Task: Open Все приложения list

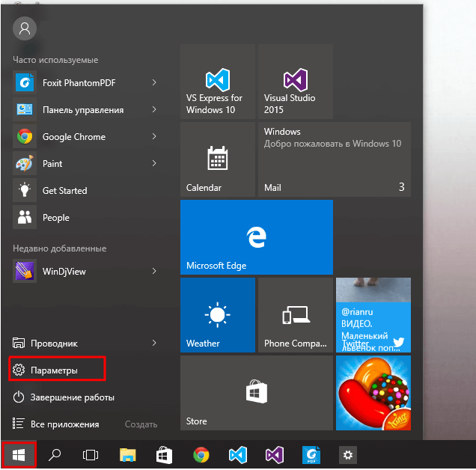Action: point(64,424)
